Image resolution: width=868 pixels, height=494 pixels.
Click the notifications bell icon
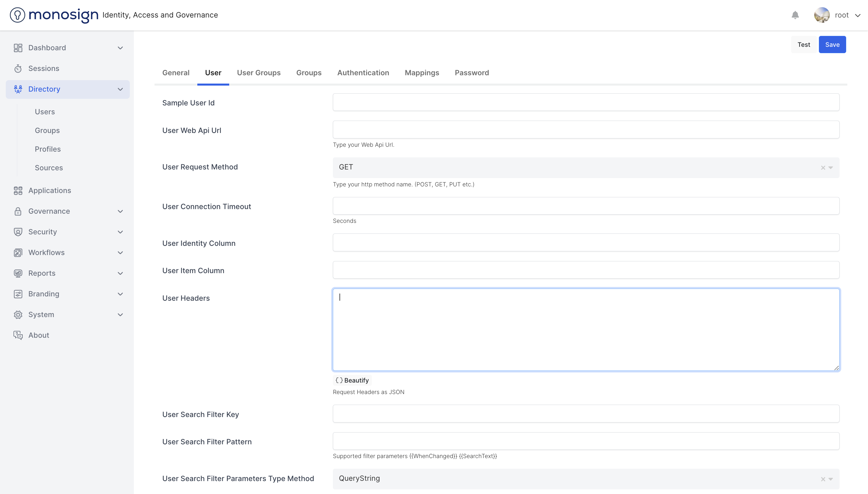point(795,15)
